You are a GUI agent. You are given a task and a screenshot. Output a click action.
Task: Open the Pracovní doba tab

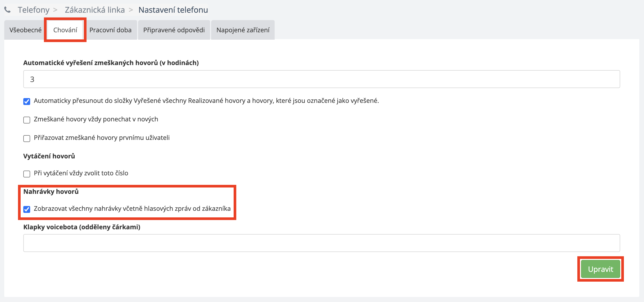click(110, 30)
